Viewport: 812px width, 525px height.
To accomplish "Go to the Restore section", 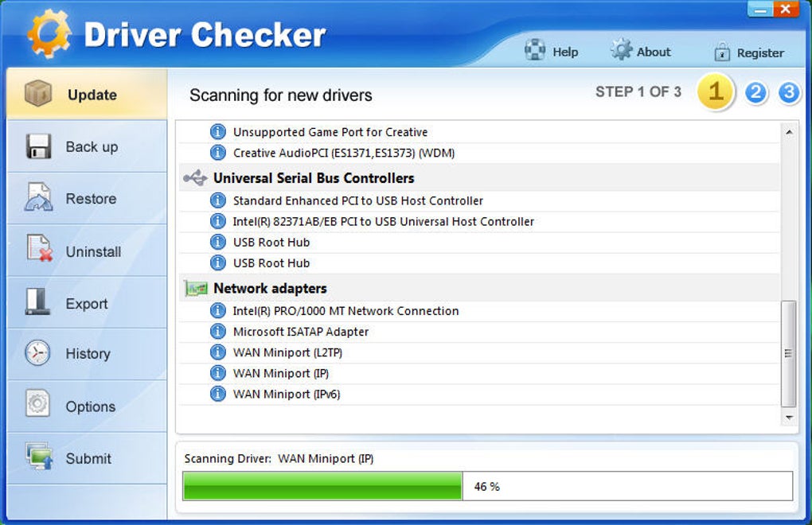I will coord(91,199).
